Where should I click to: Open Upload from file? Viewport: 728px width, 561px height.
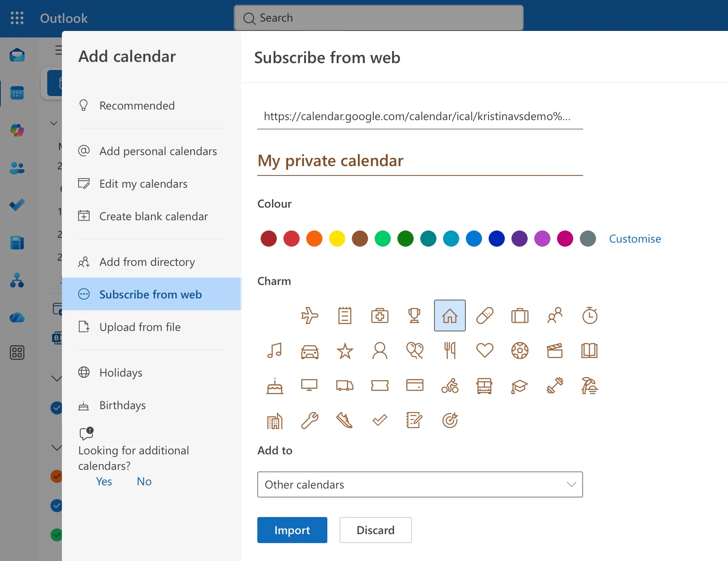[151, 327]
